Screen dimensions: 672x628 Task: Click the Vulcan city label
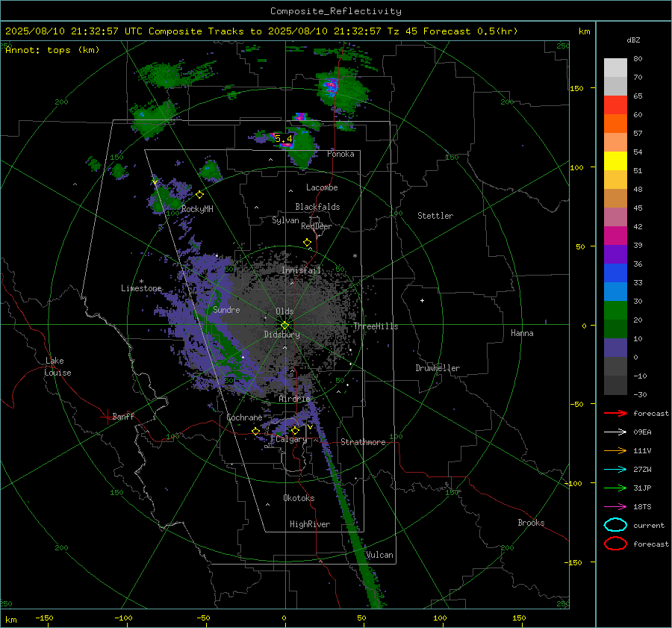click(x=379, y=555)
